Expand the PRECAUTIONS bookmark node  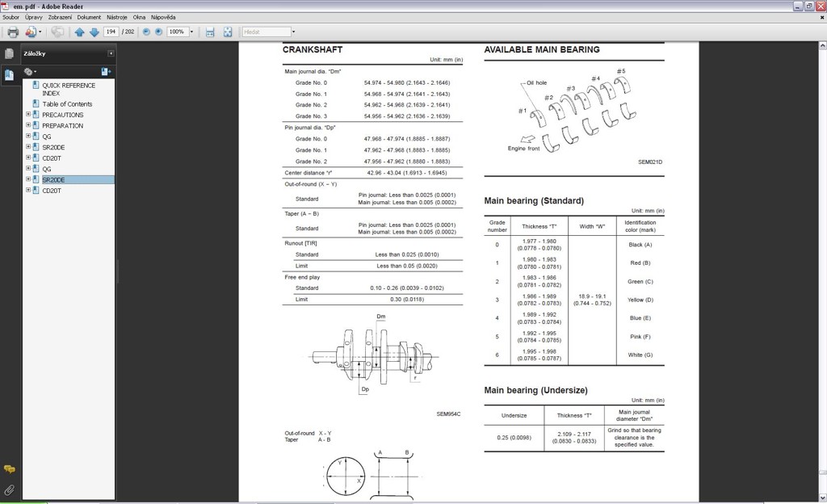pos(28,115)
